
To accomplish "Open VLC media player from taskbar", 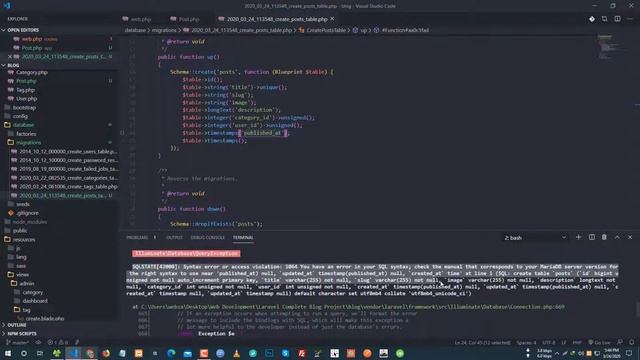I will (x=236, y=353).
